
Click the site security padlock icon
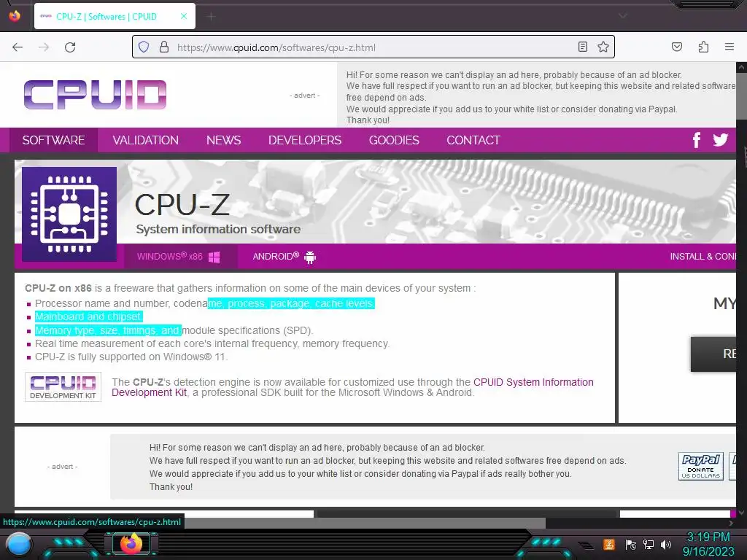coord(164,47)
